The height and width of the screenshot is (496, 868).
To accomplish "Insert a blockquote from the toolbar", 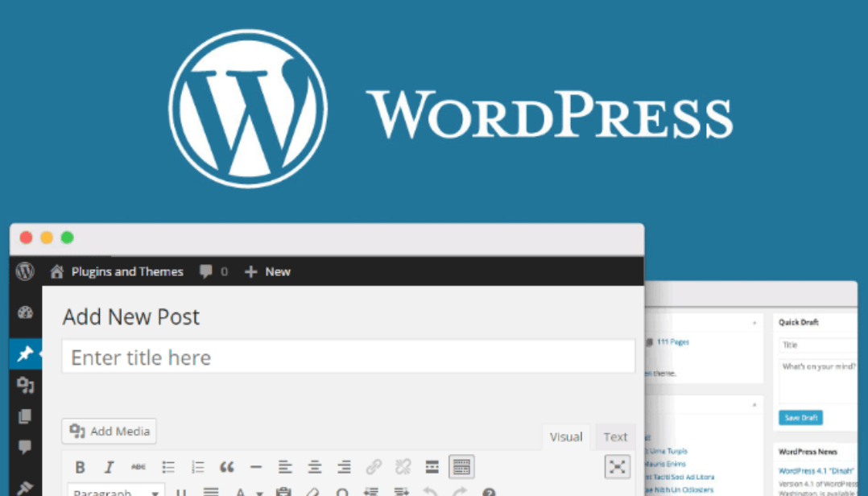I will click(x=227, y=467).
